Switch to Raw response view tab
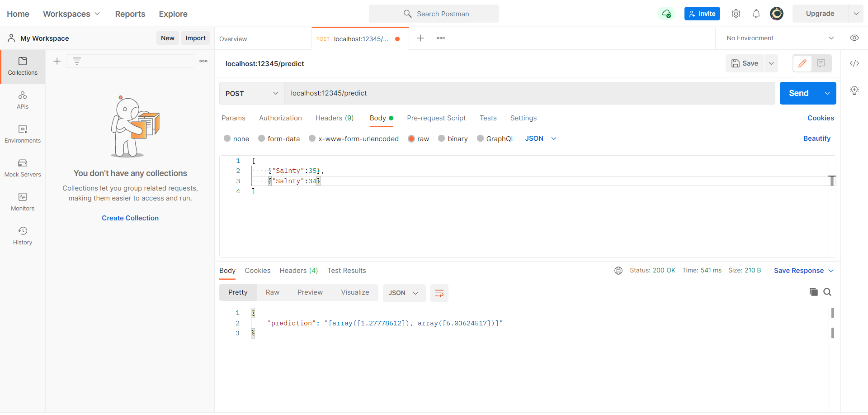The height and width of the screenshot is (415, 868). [272, 292]
